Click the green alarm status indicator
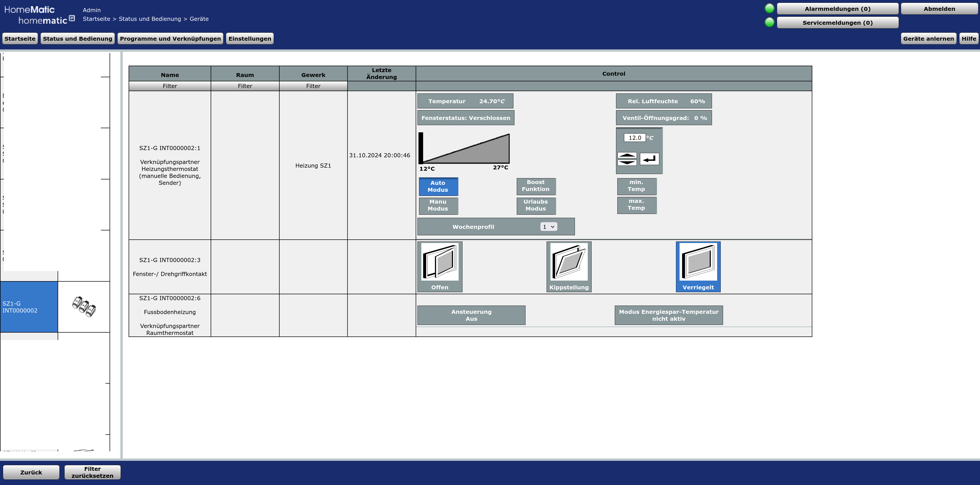Image resolution: width=980 pixels, height=485 pixels. pos(769,8)
